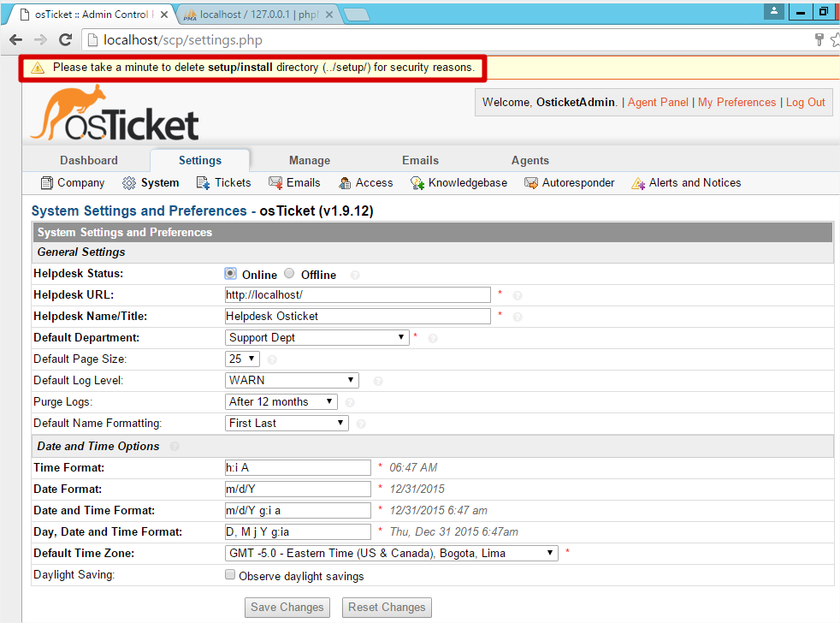Click the browser back arrow
Image resolution: width=840 pixels, height=623 pixels.
coord(15,40)
